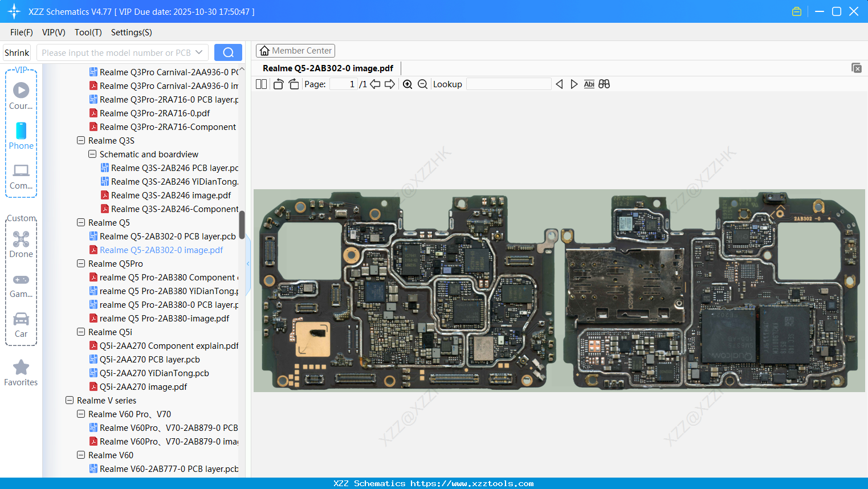Image resolution: width=868 pixels, height=489 pixels.
Task: Open the Settings(S) menu
Action: pyautogui.click(x=131, y=32)
